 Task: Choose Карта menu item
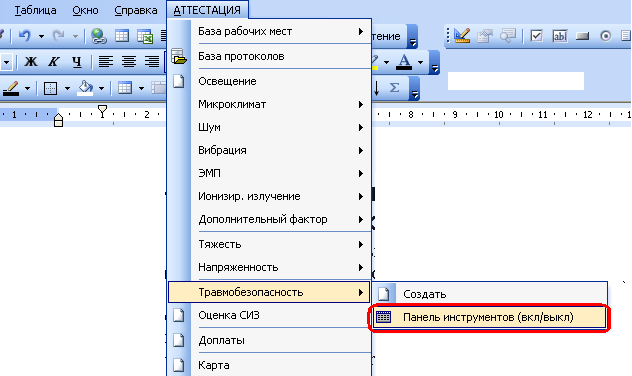click(269, 365)
